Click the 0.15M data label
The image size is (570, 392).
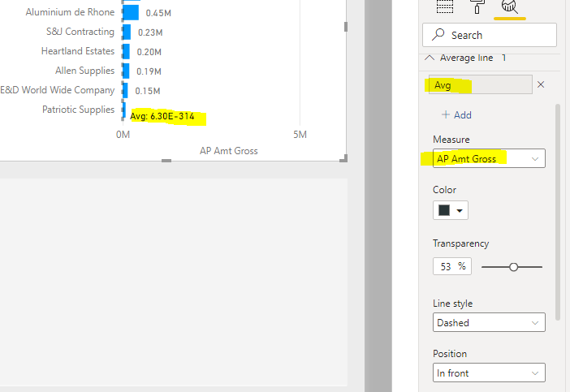[148, 91]
